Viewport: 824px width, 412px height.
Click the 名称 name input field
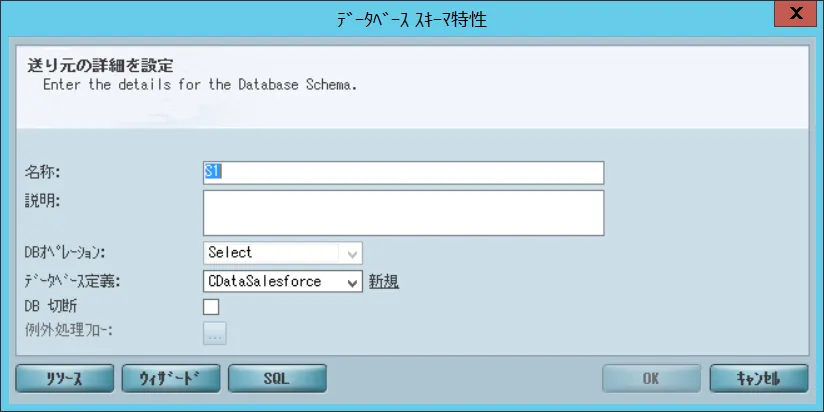click(403, 172)
